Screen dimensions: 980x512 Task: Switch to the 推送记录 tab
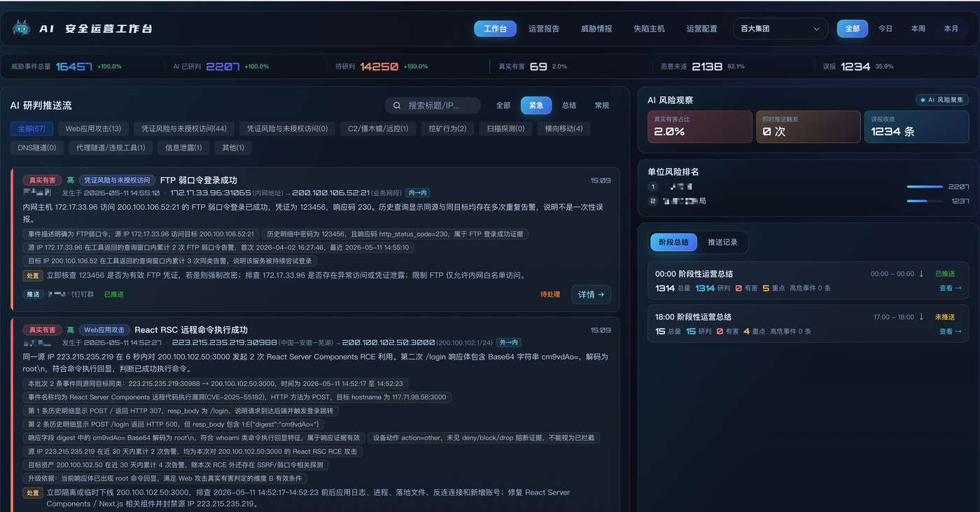coord(722,242)
